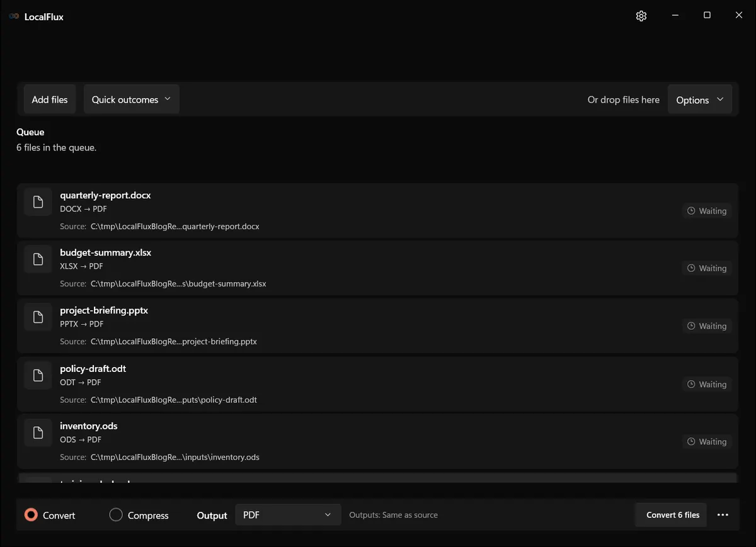Maximize the LocalFlux window

(x=707, y=15)
